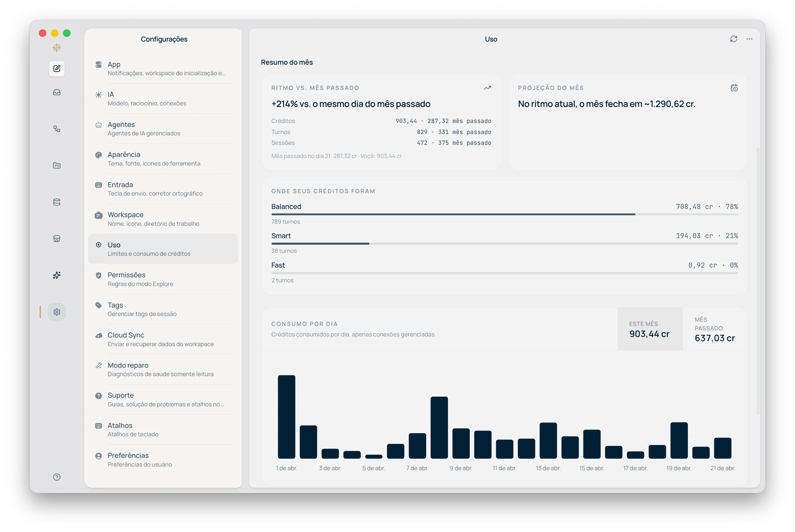795x532 pixels.
Task: Select the Uso settings row
Action: pyautogui.click(x=163, y=249)
